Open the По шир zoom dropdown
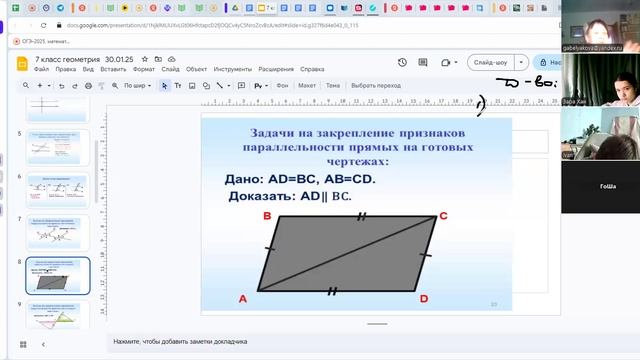640x360 pixels. (x=138, y=86)
